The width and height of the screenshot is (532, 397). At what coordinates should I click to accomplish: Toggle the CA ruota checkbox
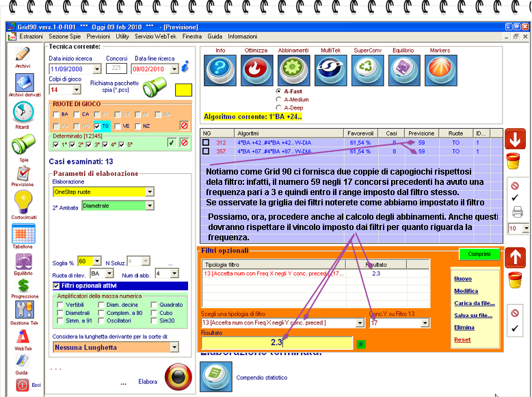77,114
